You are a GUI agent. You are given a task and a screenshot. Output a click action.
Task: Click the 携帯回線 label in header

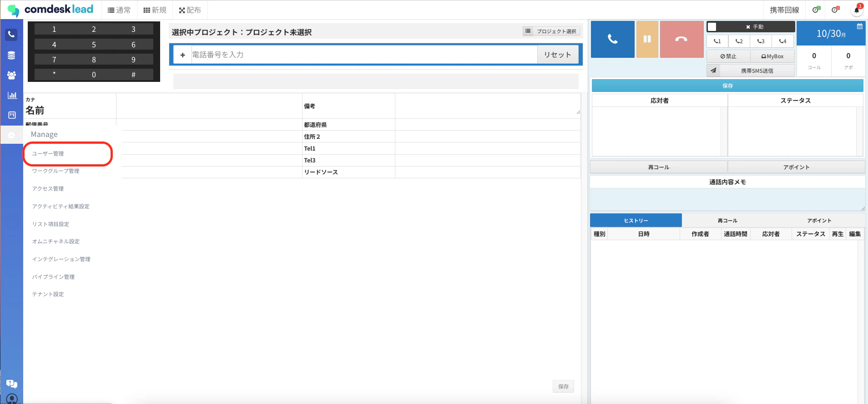point(784,10)
